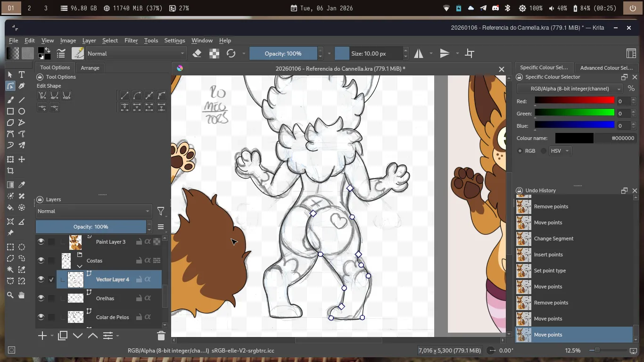Image resolution: width=644 pixels, height=362 pixels.
Task: Toggle visibility of Colar de Pelos layer
Action: coord(41,317)
